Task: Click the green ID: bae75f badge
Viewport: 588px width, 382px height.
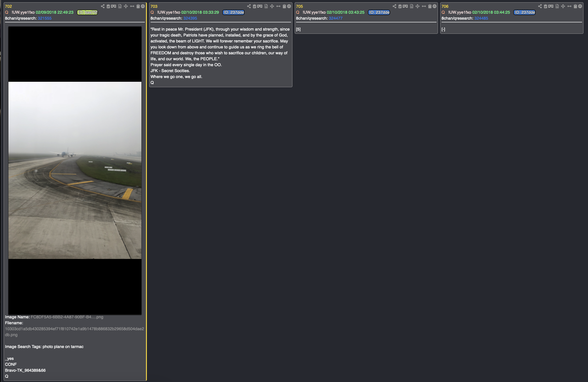Action: 87,12
